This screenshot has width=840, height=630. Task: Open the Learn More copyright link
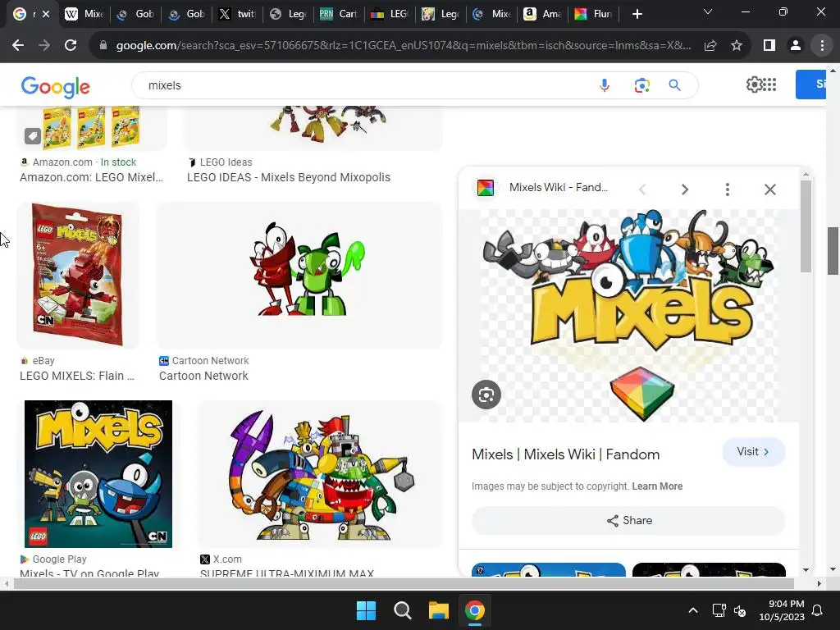[657, 486]
